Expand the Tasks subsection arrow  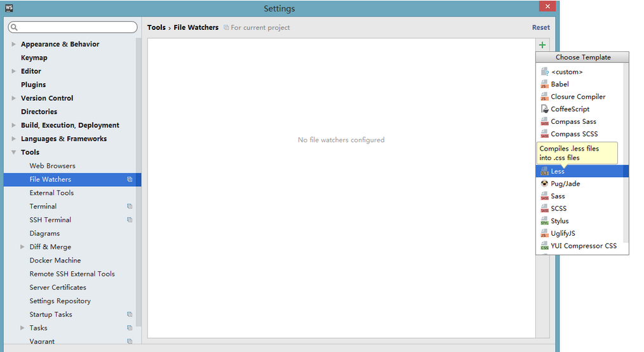[x=22, y=328]
